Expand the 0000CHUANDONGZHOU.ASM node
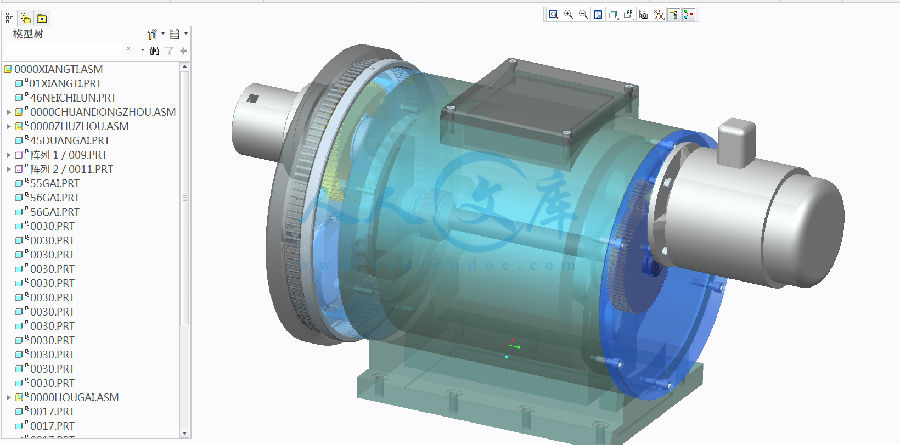The height and width of the screenshot is (445, 900). 9,112
